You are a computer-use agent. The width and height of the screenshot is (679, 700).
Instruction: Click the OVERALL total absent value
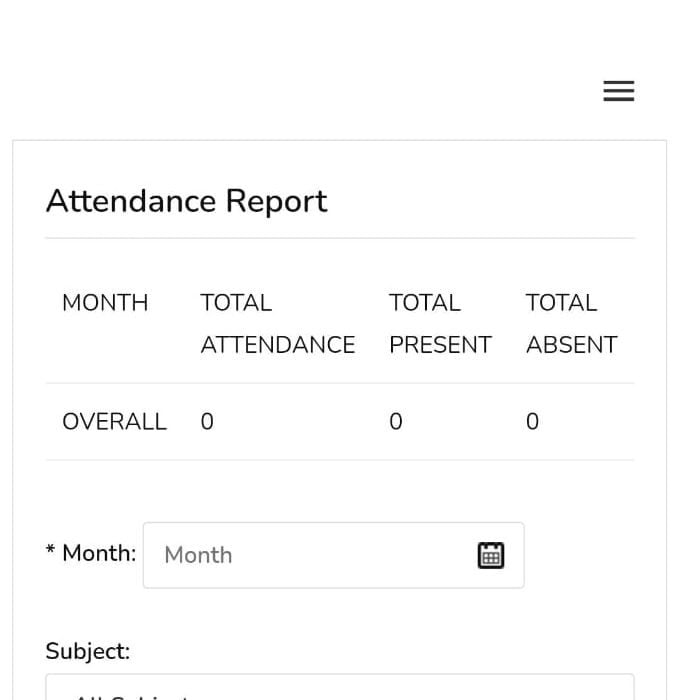pos(532,422)
